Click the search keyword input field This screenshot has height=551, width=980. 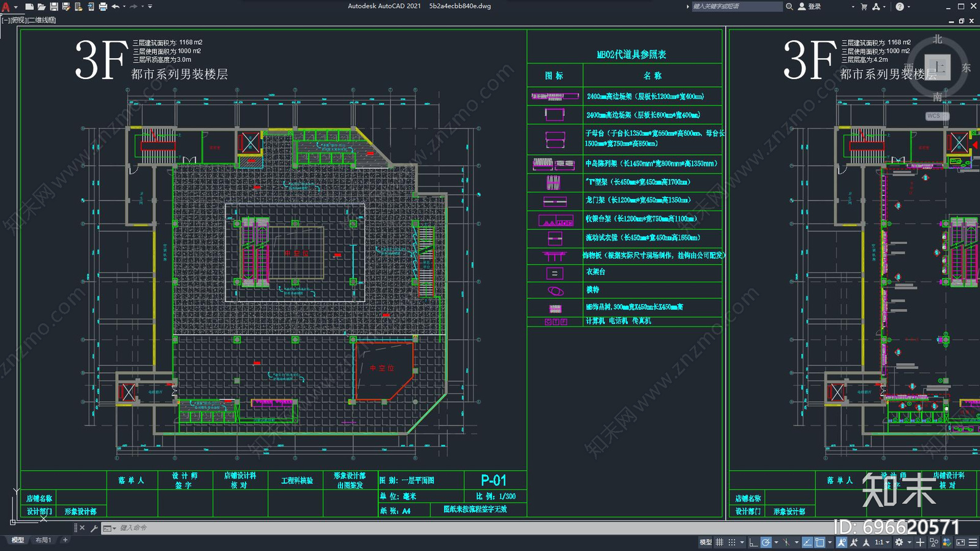click(737, 6)
